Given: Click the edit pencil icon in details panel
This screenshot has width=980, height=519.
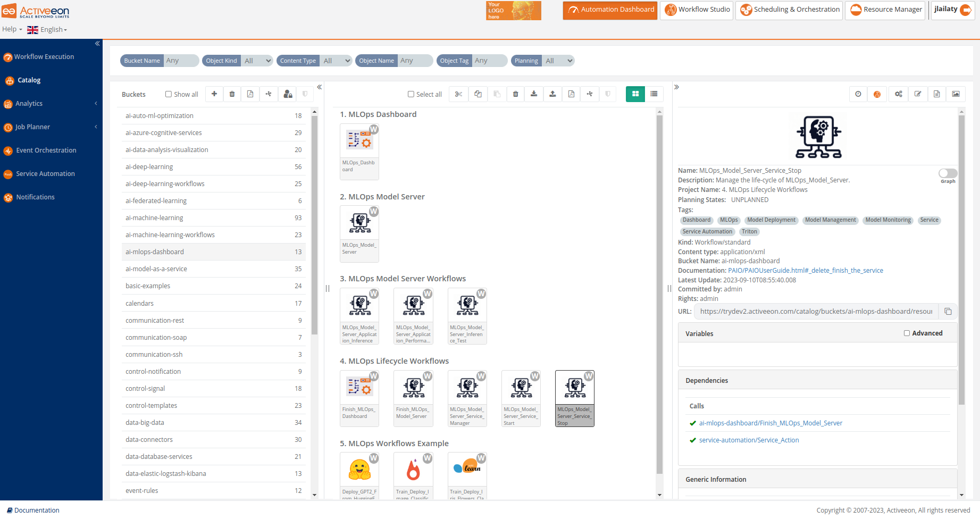Looking at the screenshot, I should point(918,94).
